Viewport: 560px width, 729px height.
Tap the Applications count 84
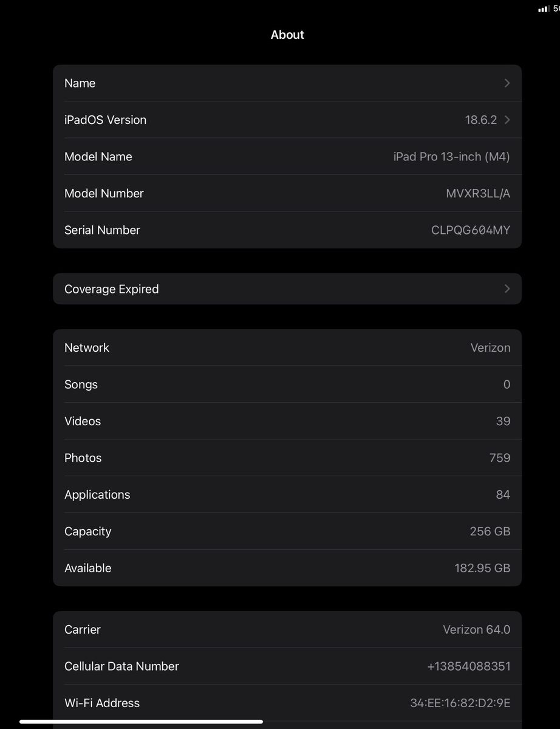click(502, 495)
